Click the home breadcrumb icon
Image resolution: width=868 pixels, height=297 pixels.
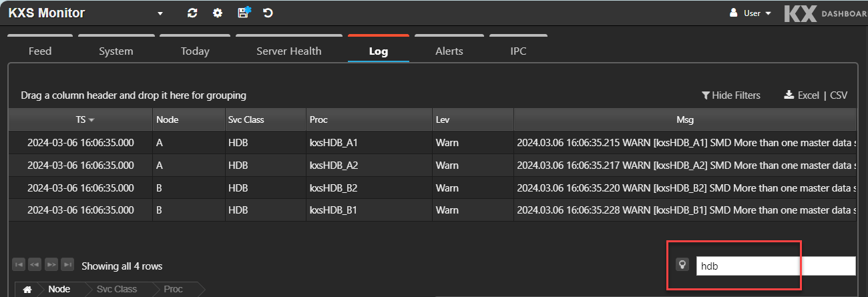tap(27, 289)
